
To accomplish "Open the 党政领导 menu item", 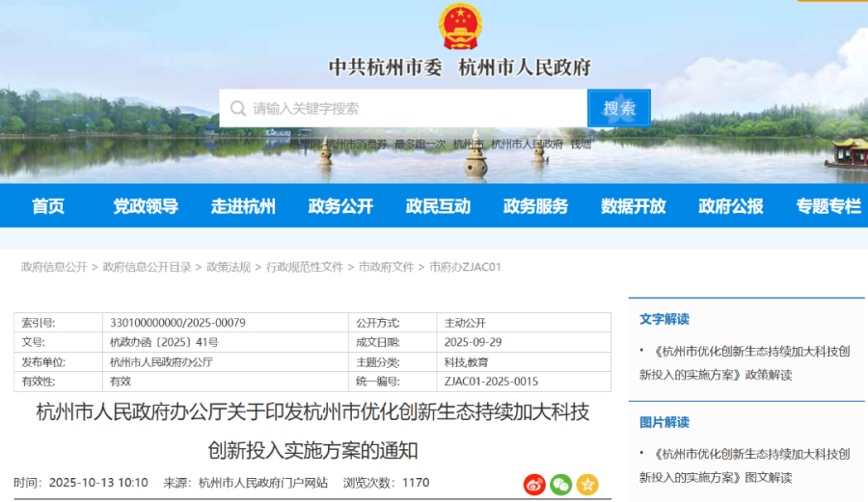I will [146, 206].
